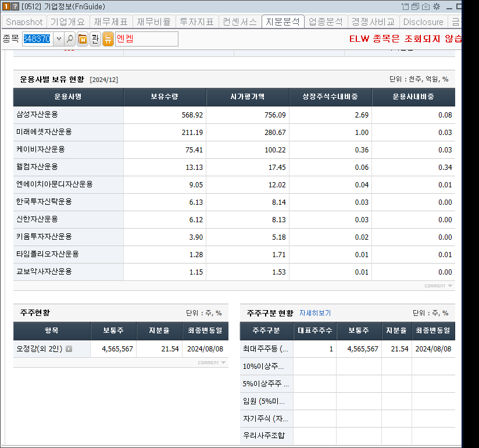Screen dimensions: 479x448
Task: Select the 교보악사자산운용 row name
Action: 44,271
